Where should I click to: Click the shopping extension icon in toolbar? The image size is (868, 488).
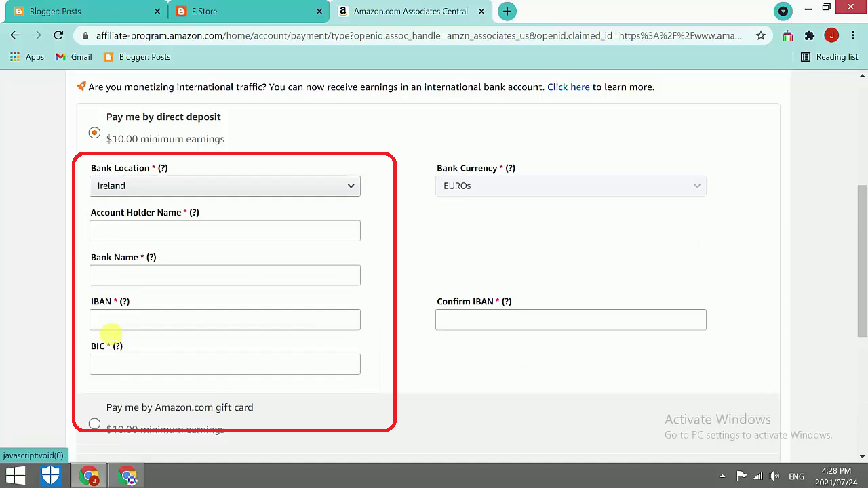click(x=787, y=35)
